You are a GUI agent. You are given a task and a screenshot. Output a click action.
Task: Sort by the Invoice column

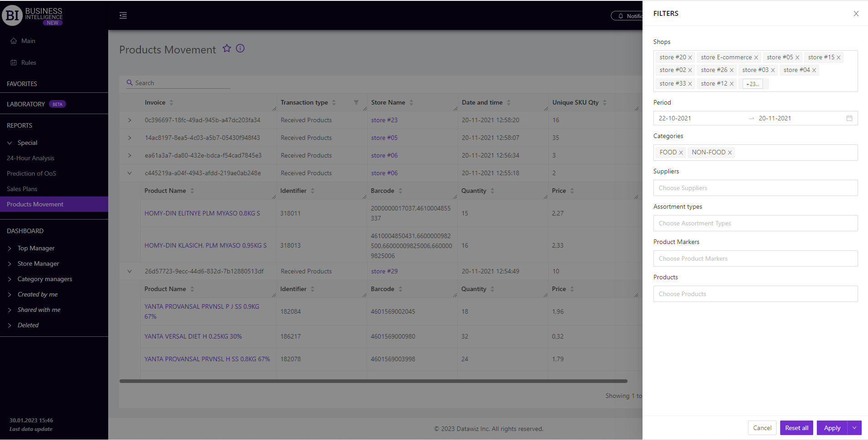(171, 103)
